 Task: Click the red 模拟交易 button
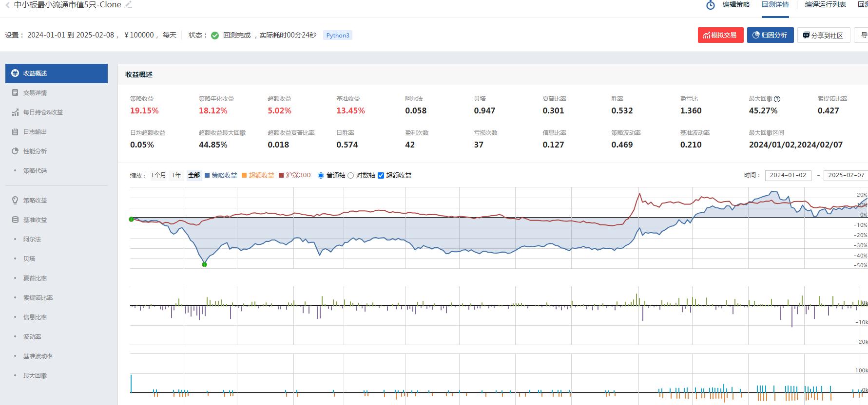pyautogui.click(x=720, y=35)
